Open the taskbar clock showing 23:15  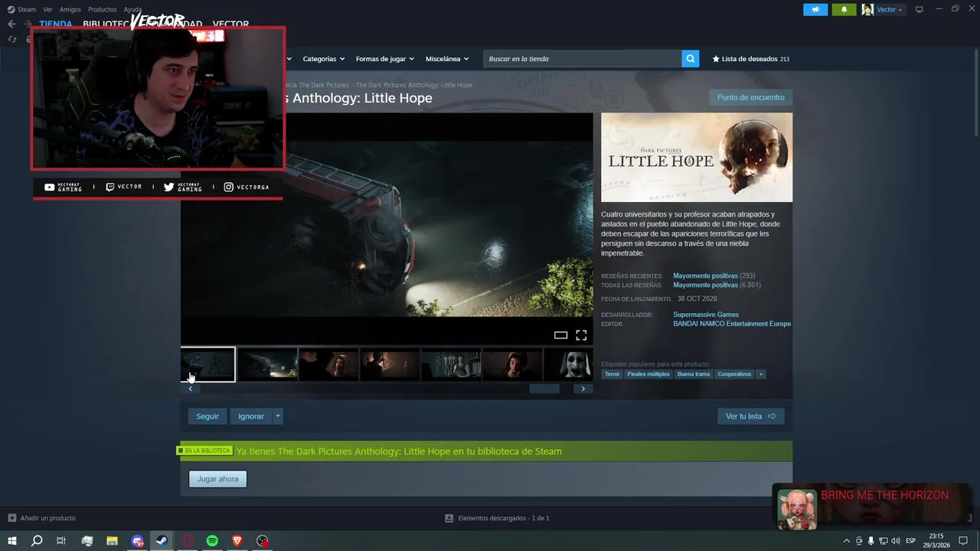pyautogui.click(x=938, y=541)
